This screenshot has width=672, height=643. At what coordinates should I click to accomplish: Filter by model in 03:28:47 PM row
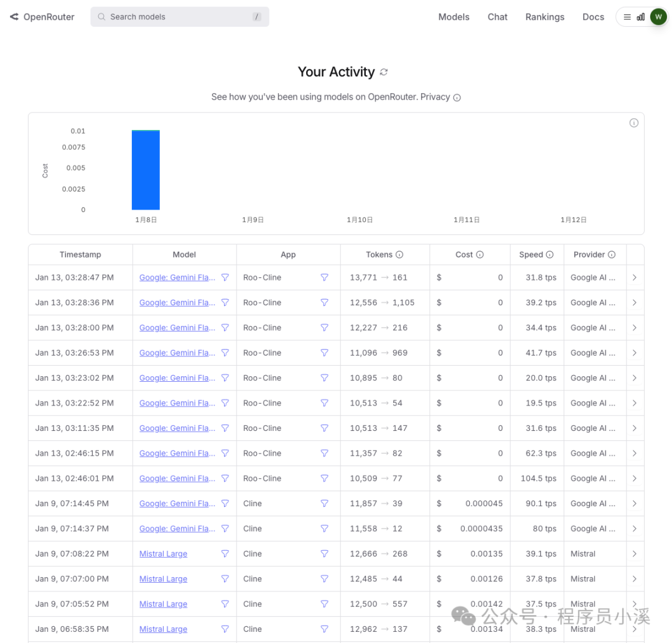click(x=225, y=277)
